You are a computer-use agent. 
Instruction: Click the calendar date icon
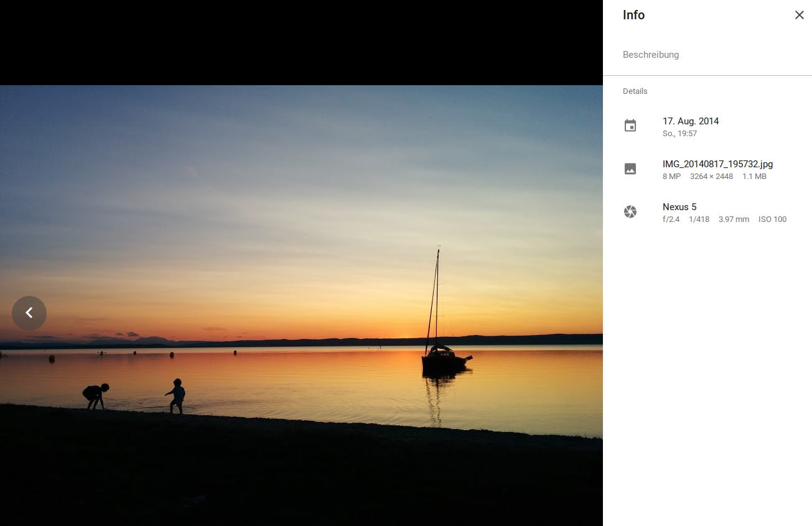pyautogui.click(x=630, y=126)
